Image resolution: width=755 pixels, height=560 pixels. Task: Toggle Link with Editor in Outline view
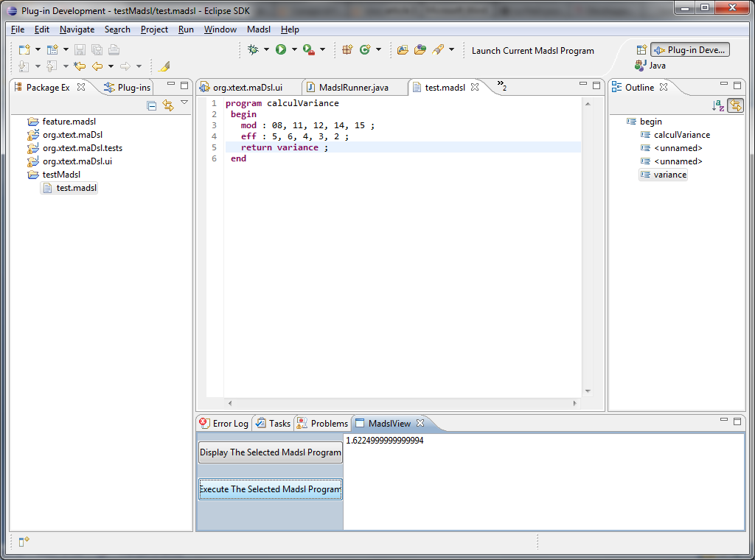[x=734, y=105]
